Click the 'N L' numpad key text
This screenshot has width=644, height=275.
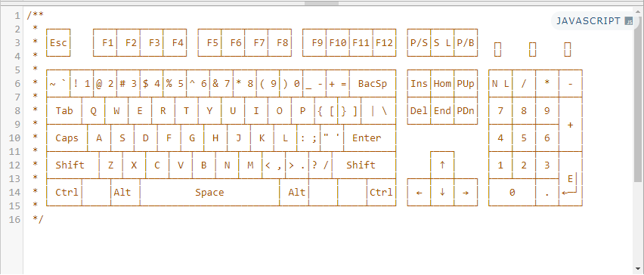500,84
